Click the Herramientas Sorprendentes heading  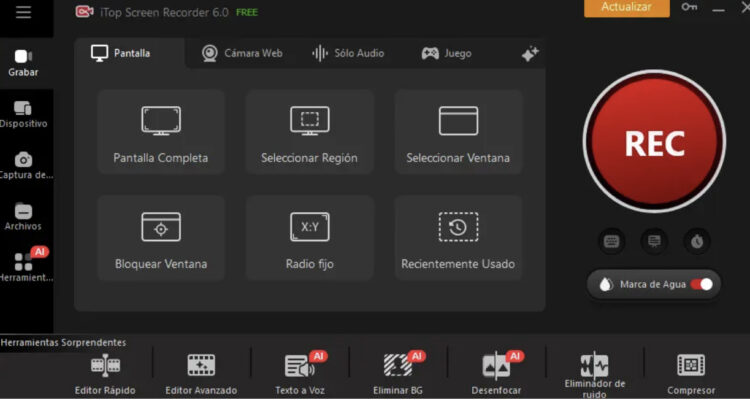tap(63, 343)
